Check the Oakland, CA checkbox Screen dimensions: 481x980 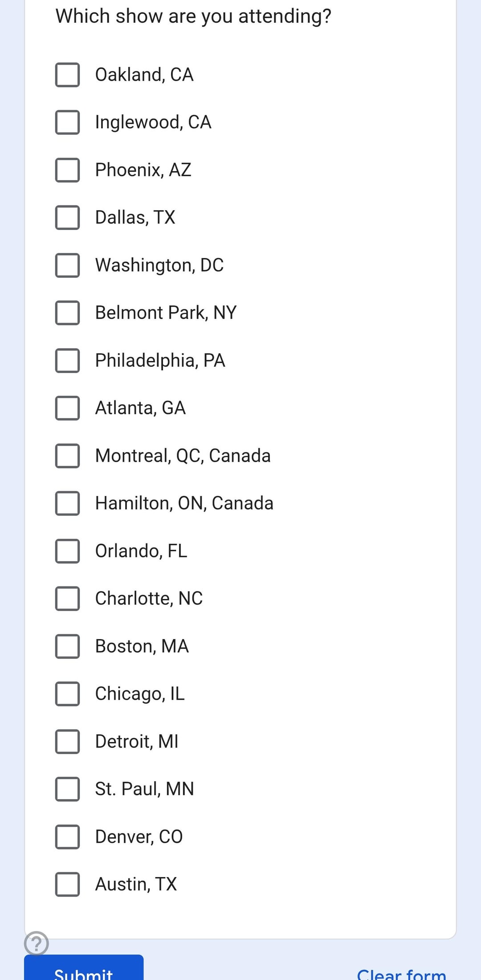pyautogui.click(x=67, y=75)
